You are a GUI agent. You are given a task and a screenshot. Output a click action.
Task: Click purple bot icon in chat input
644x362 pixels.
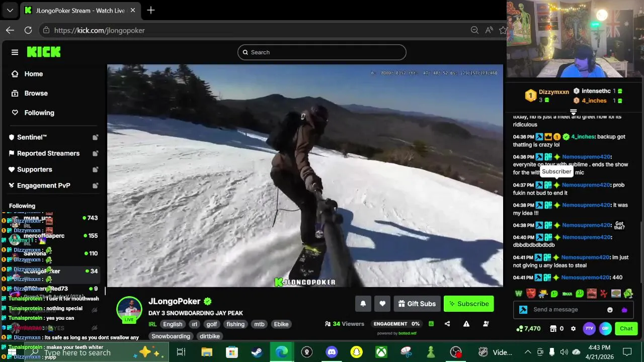tap(624, 310)
